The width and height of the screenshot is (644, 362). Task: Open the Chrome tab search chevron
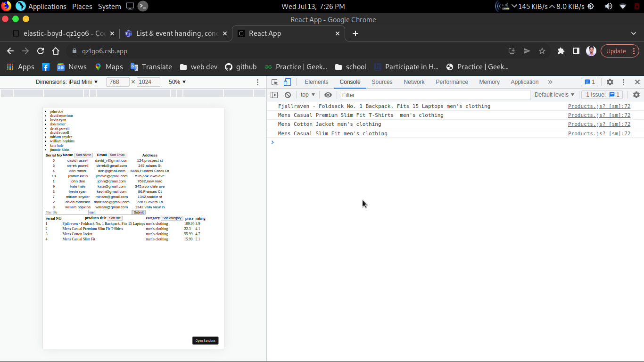(634, 33)
